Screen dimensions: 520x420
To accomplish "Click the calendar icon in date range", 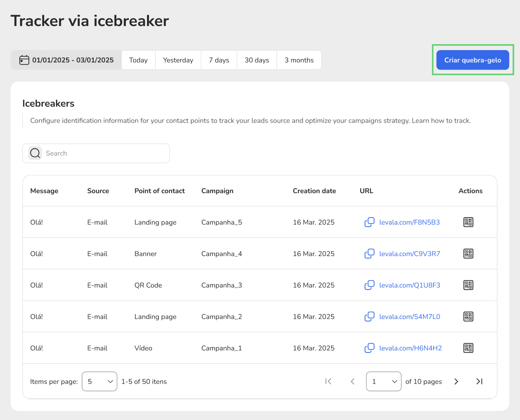I will coord(24,60).
